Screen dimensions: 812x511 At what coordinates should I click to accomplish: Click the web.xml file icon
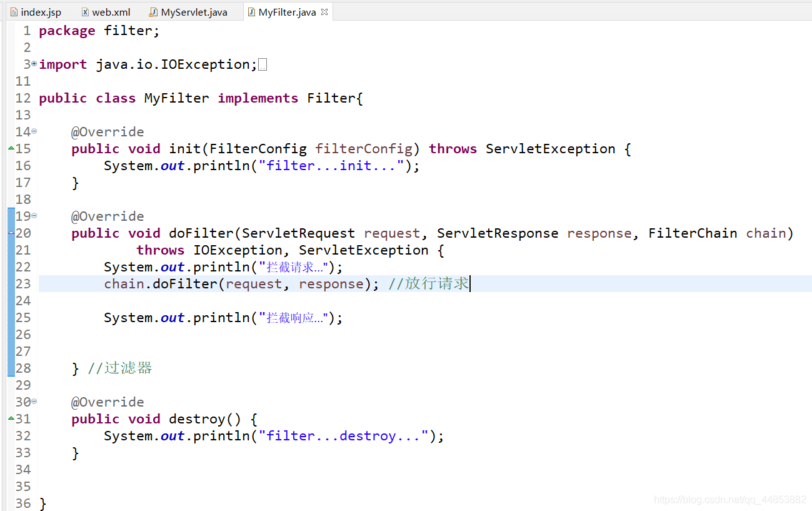coord(85,12)
